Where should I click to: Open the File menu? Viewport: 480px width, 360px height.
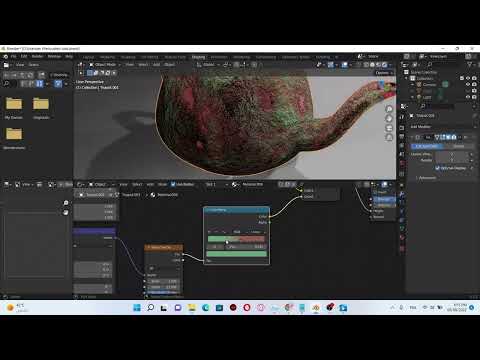pyautogui.click(x=13, y=56)
